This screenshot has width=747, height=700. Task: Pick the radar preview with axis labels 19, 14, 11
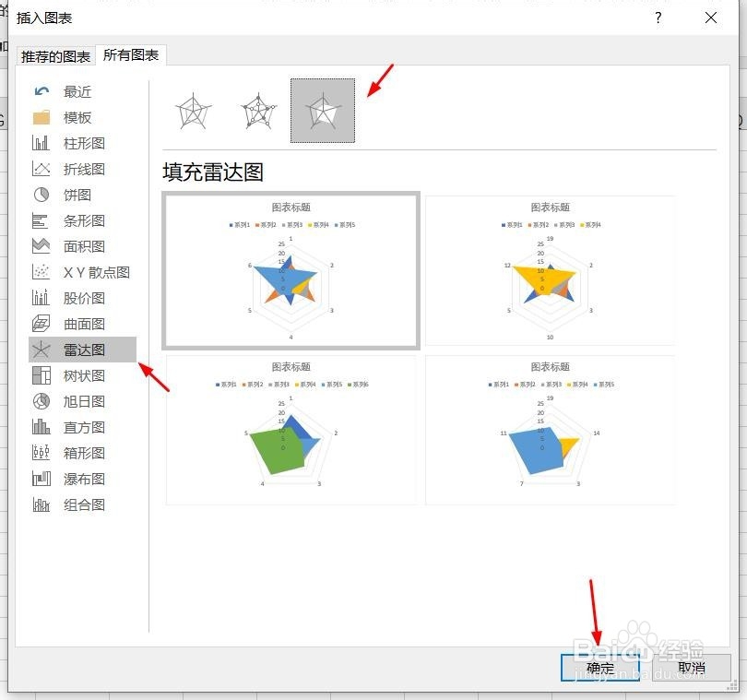tap(551, 430)
